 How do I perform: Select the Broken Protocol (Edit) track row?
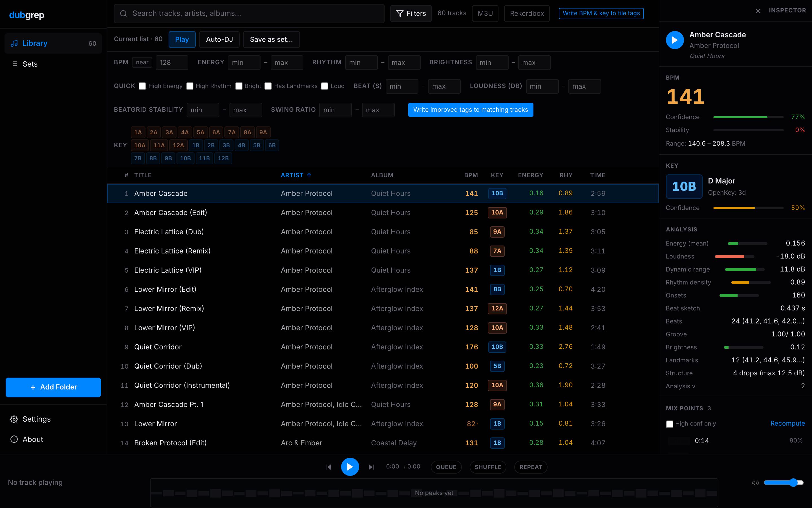point(383,443)
